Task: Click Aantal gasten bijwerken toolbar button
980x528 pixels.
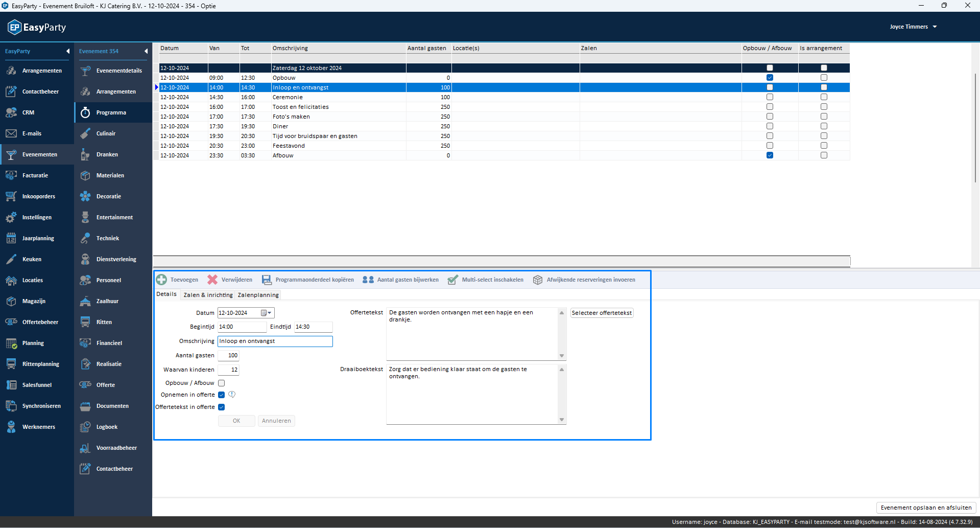Action: [400, 280]
